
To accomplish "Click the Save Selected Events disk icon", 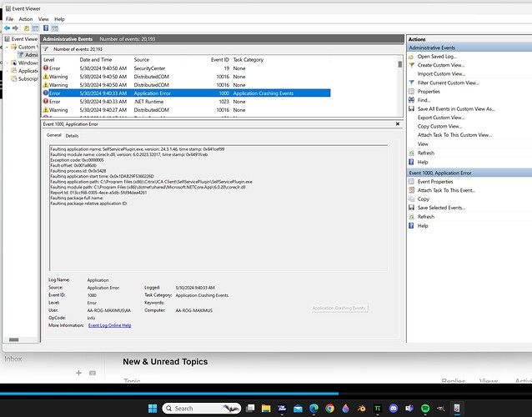I will click(411, 208).
